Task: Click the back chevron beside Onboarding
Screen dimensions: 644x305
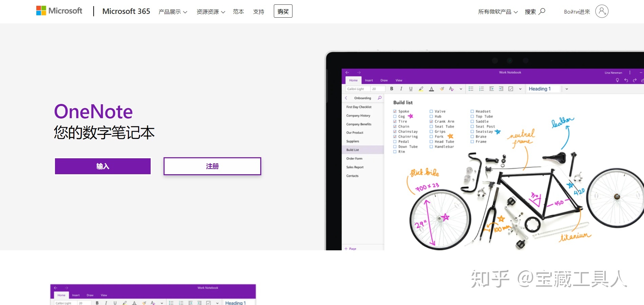Action: click(346, 98)
